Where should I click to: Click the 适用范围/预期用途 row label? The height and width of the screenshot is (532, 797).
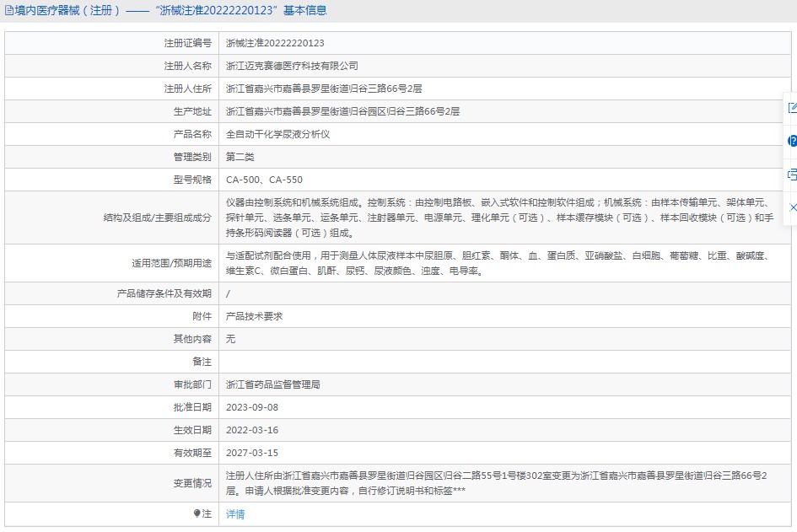coord(171,263)
